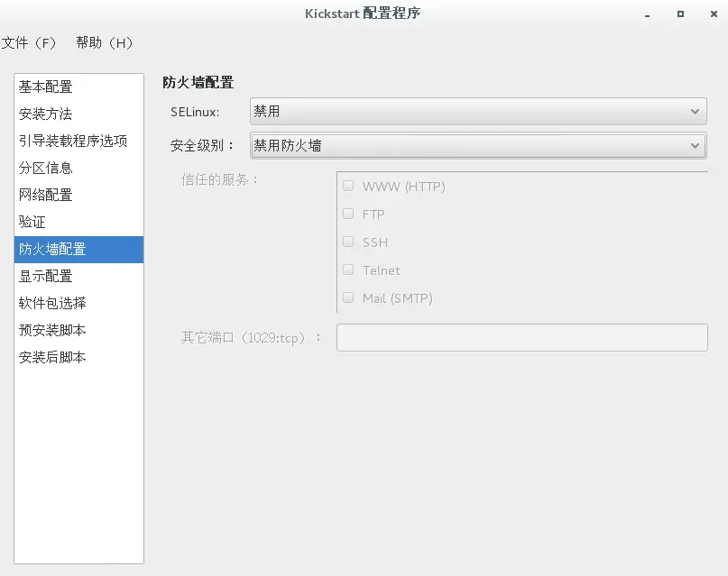The width and height of the screenshot is (728, 576).
Task: Maximize the Kickstart window
Action: [680, 14]
